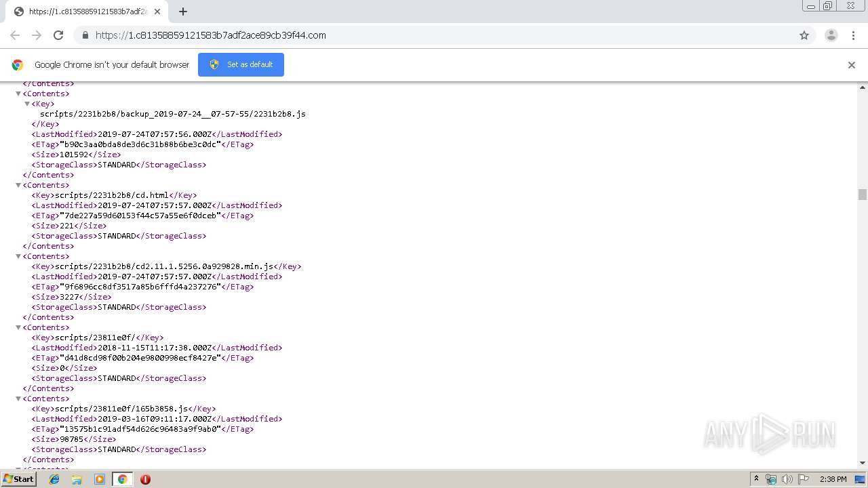Click Size value 101592
The image size is (868, 488).
click(74, 155)
